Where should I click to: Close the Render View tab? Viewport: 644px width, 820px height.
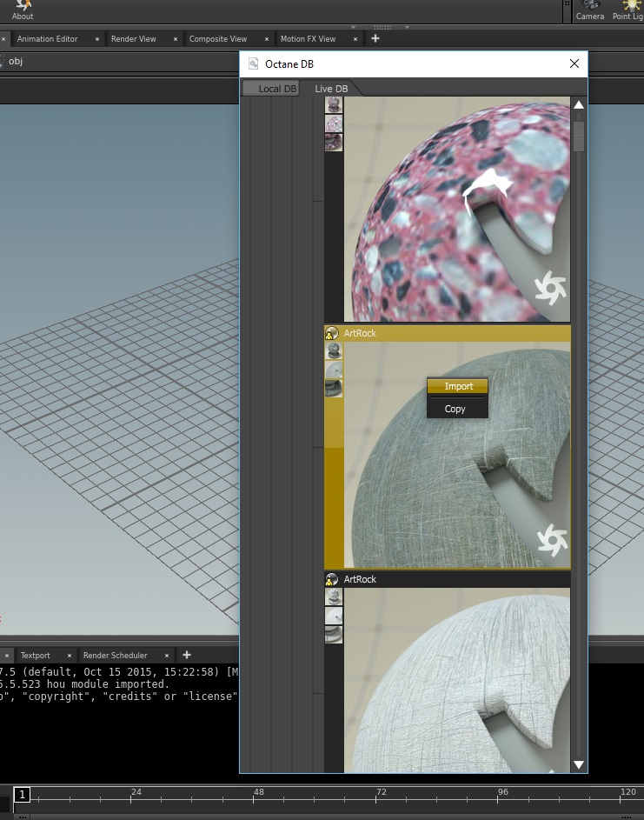(x=175, y=39)
